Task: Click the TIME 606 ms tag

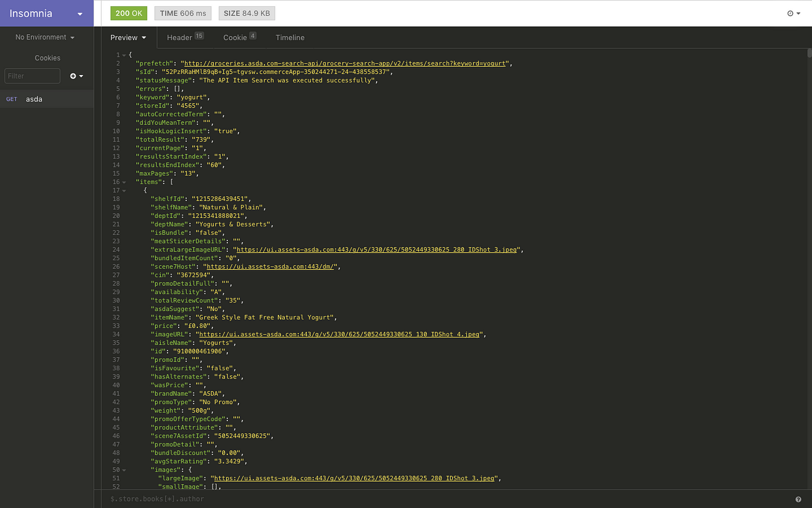Action: tap(183, 13)
